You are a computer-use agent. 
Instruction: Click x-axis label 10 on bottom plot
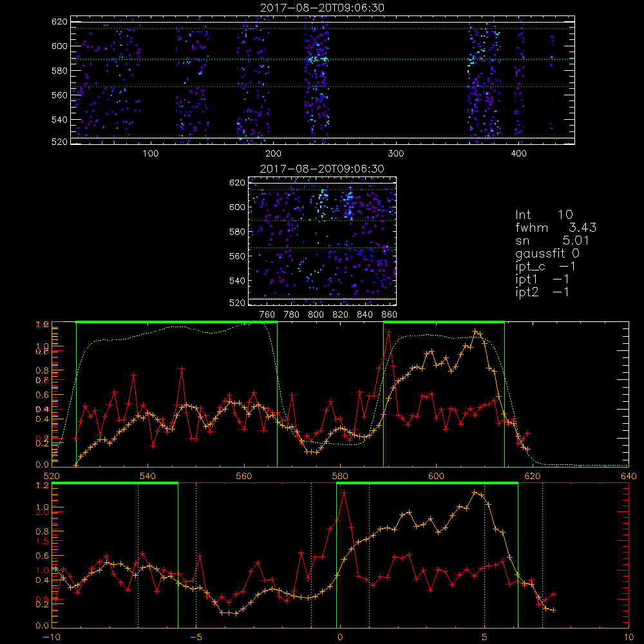point(629,638)
